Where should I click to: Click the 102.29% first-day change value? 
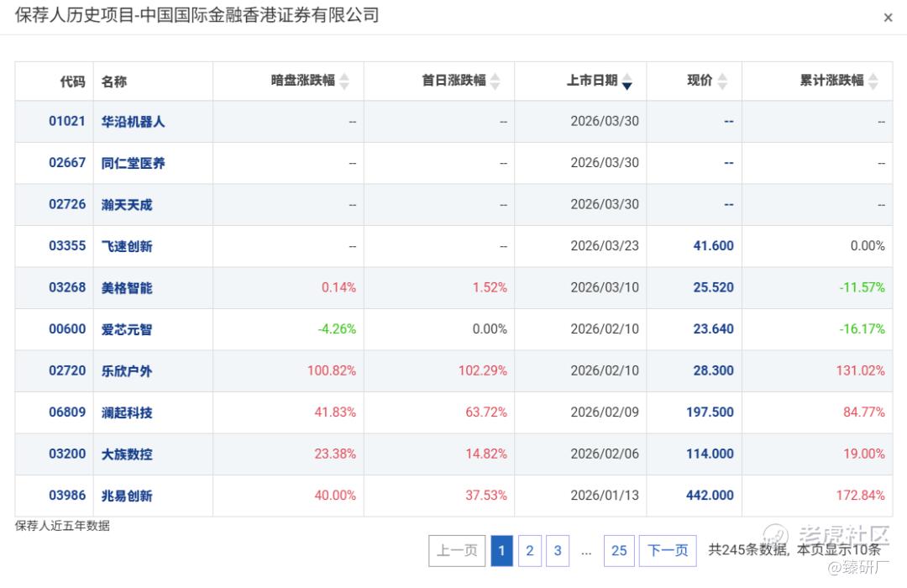click(x=482, y=371)
